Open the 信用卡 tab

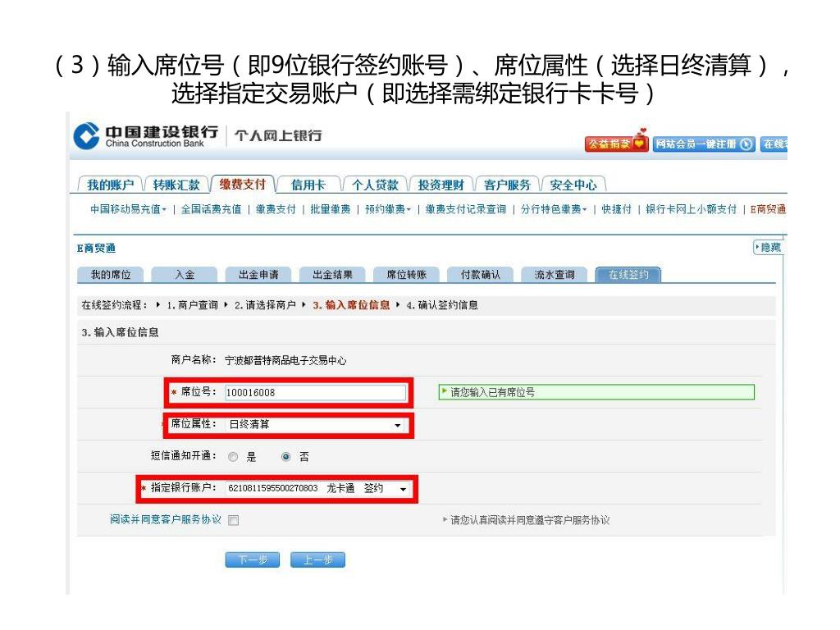[x=308, y=185]
